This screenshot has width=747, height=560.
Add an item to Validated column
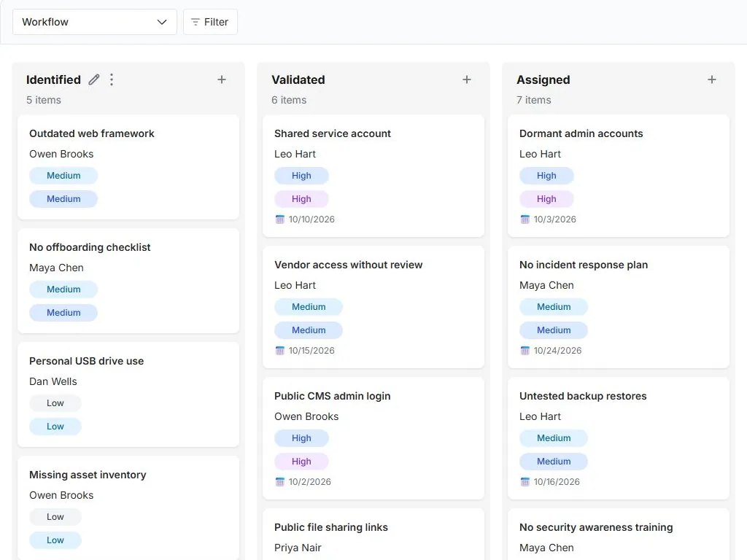click(x=467, y=79)
